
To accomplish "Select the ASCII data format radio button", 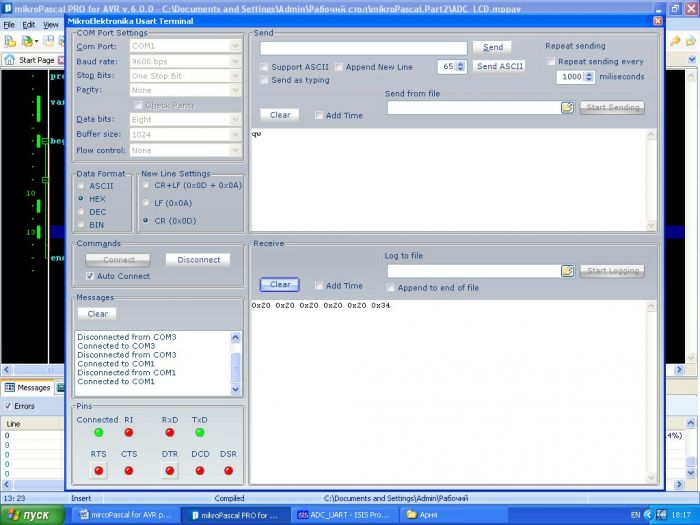I will click(81, 186).
